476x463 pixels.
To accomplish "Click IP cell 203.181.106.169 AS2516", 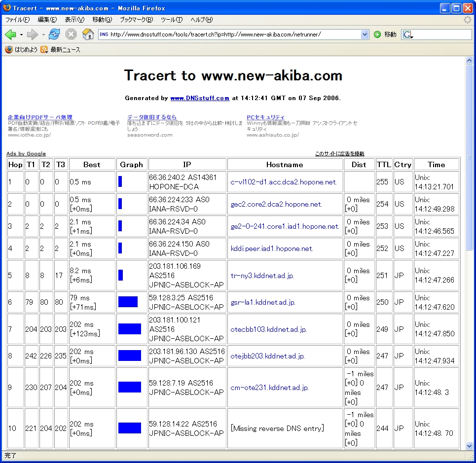I will coord(187,276).
